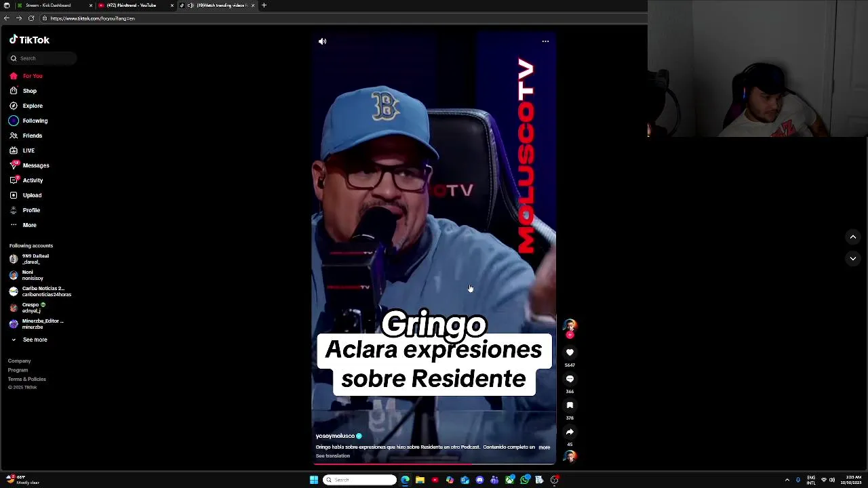Open WhatsApp from the taskbar
The width and height of the screenshot is (868, 488).
[524, 480]
